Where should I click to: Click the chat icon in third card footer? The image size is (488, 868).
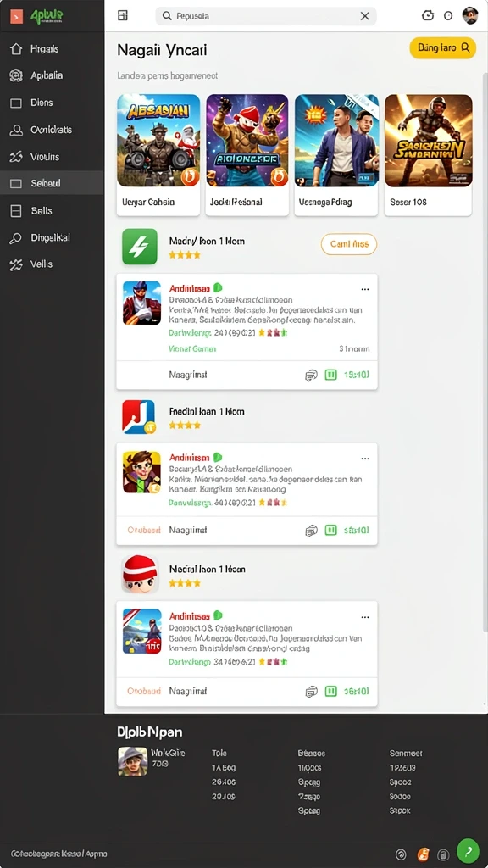(312, 692)
